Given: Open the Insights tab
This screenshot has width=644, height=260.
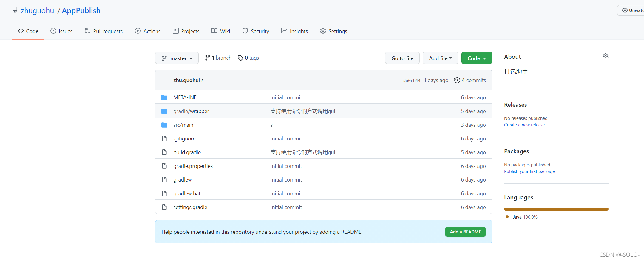Looking at the screenshot, I should [x=294, y=31].
